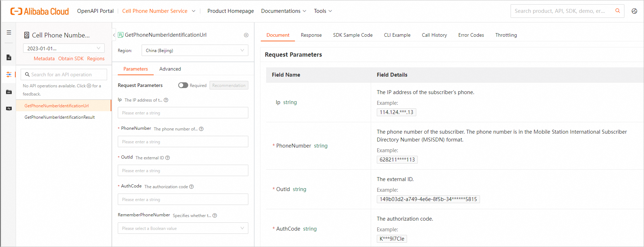Image resolution: width=644 pixels, height=247 pixels.
Task: Click help icon next to OutId parameter
Action: pyautogui.click(x=168, y=158)
